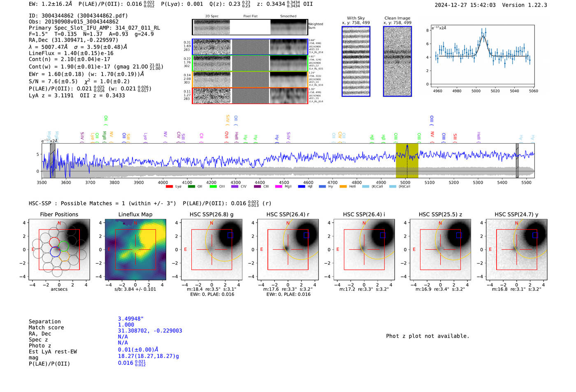Screen dimensions: 576x392
Task: Click the blue square marker in the g-band image
Action: tap(230, 235)
